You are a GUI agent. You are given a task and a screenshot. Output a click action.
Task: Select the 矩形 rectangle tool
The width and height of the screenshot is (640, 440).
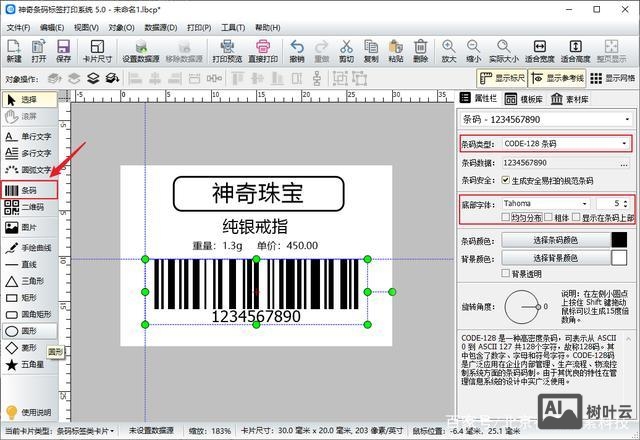click(x=29, y=298)
